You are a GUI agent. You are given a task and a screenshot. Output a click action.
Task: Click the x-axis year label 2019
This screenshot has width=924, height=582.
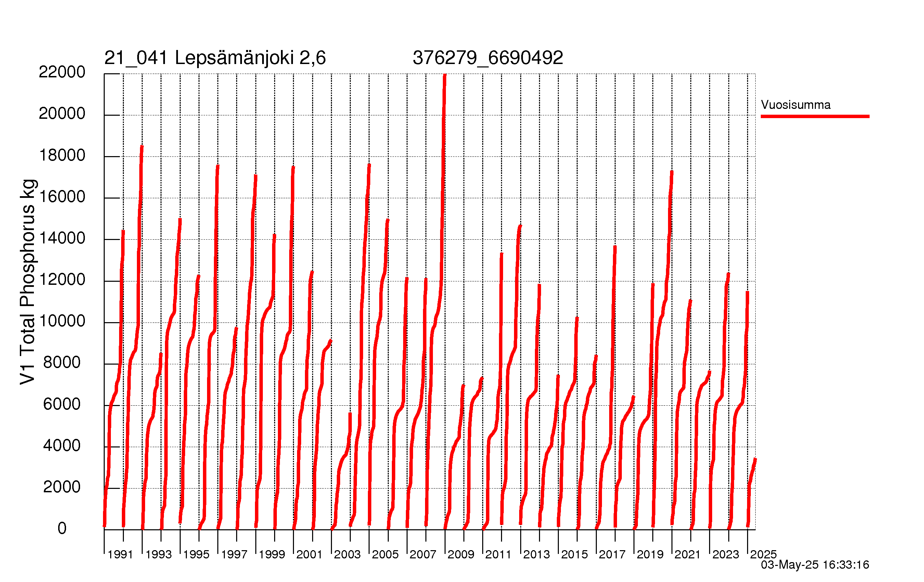[650, 554]
